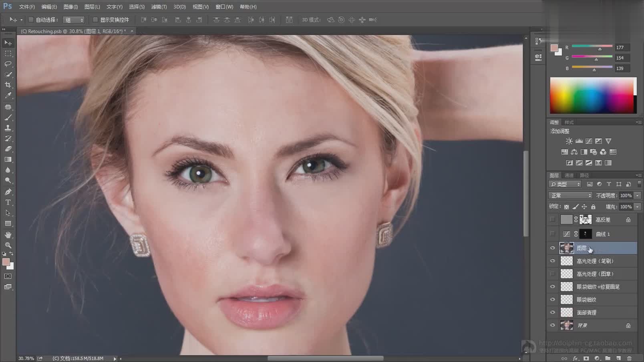Switch to the 路径 tab
Image resolution: width=644 pixels, height=362 pixels.
584,175
